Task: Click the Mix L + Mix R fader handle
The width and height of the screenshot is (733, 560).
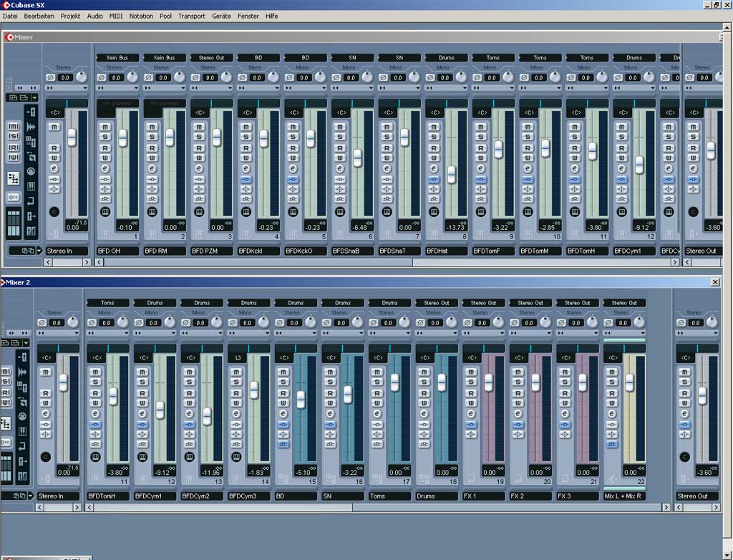Action: coord(629,382)
